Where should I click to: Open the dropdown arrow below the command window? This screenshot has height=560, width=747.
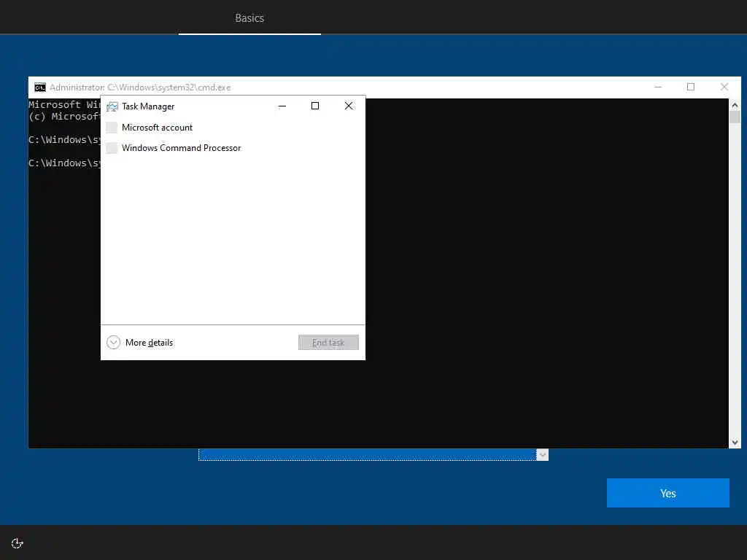(x=542, y=455)
